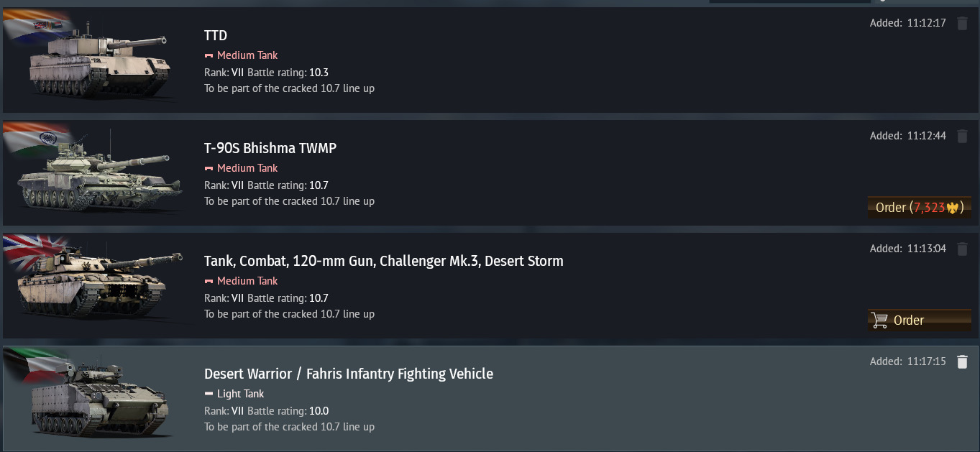Click the Light Tank type icon for Desert Warrior
Image resolution: width=980 pixels, height=452 pixels.
(209, 394)
